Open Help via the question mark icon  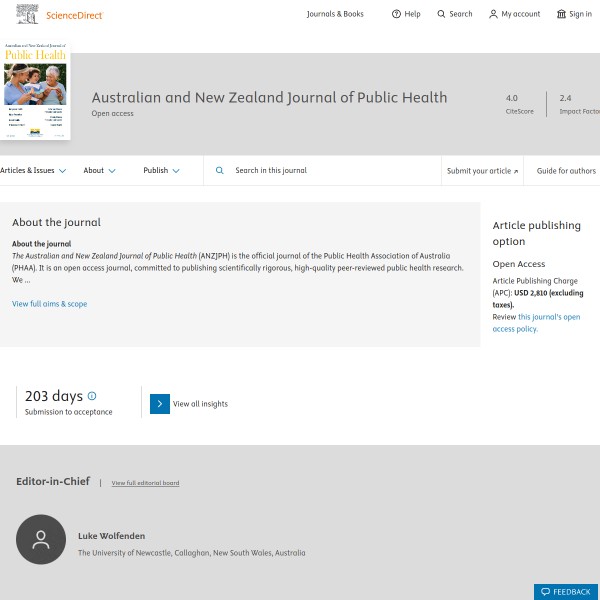[396, 14]
